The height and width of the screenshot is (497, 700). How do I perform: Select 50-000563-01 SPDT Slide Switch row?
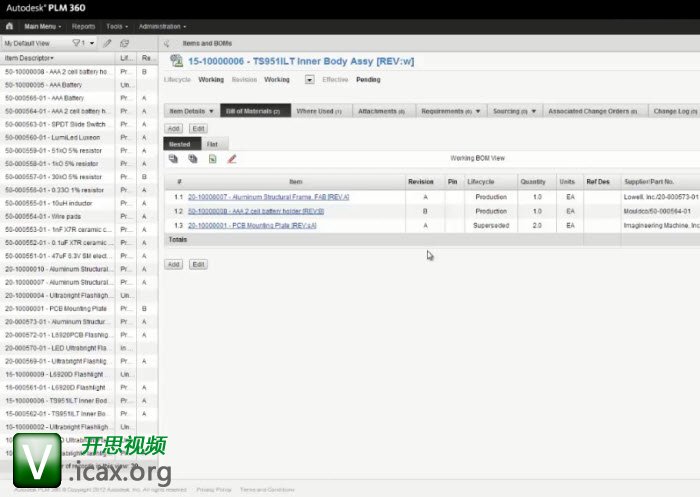click(57, 124)
